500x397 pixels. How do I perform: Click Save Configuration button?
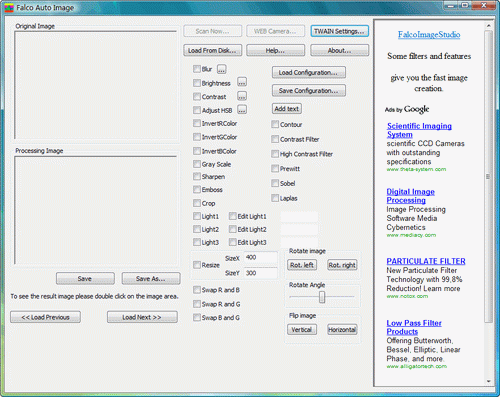309,90
